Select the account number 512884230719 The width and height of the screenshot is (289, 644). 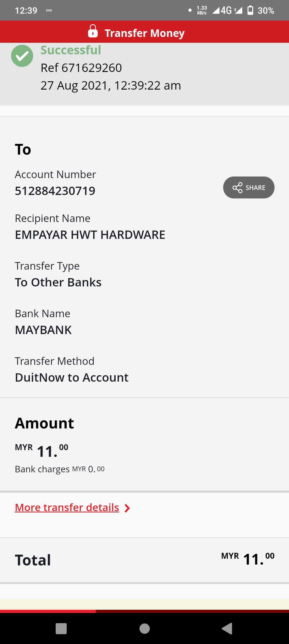click(x=55, y=191)
